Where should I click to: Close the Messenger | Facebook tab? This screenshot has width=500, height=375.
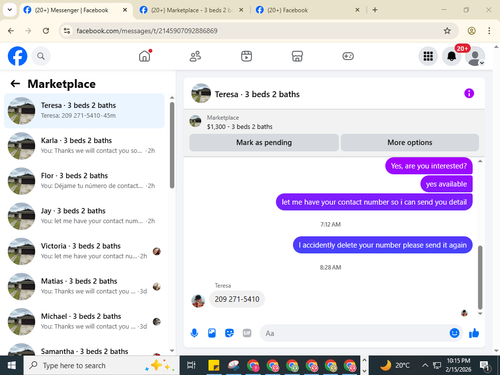(125, 10)
